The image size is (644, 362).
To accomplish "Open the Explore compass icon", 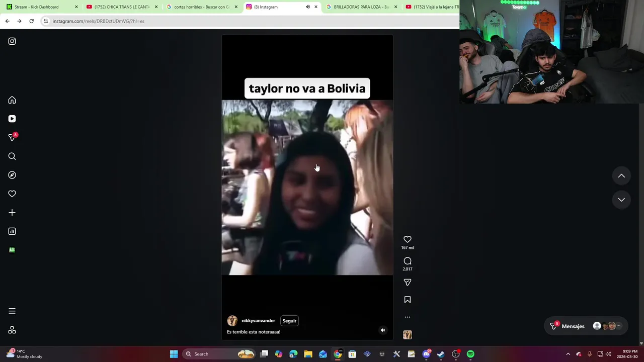I will point(12,175).
